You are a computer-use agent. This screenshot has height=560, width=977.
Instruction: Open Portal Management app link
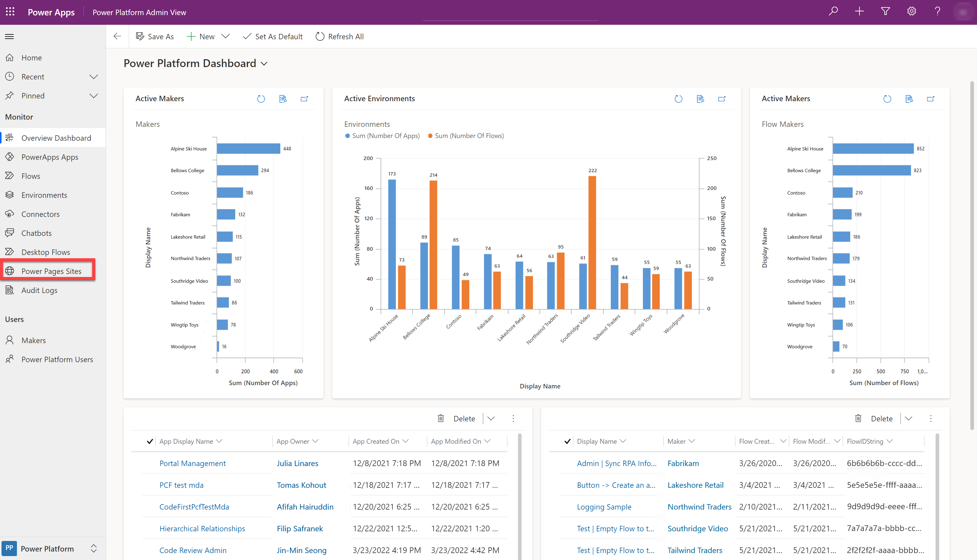pyautogui.click(x=192, y=463)
